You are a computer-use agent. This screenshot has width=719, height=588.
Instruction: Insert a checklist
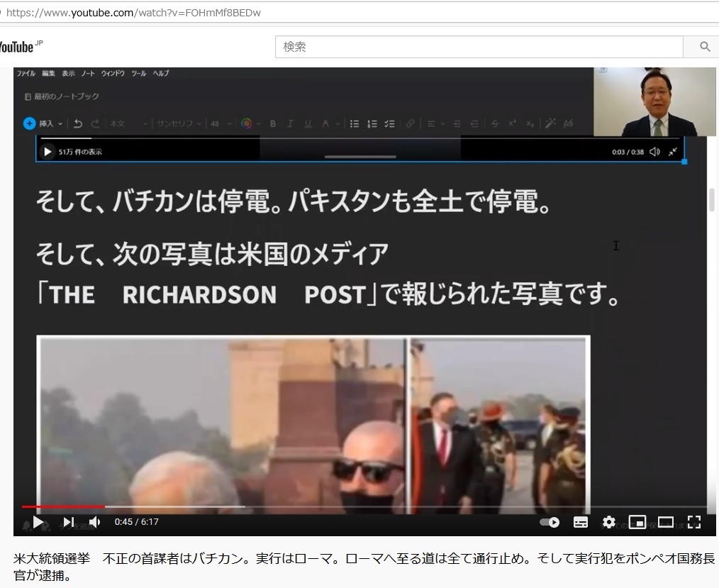click(x=389, y=123)
